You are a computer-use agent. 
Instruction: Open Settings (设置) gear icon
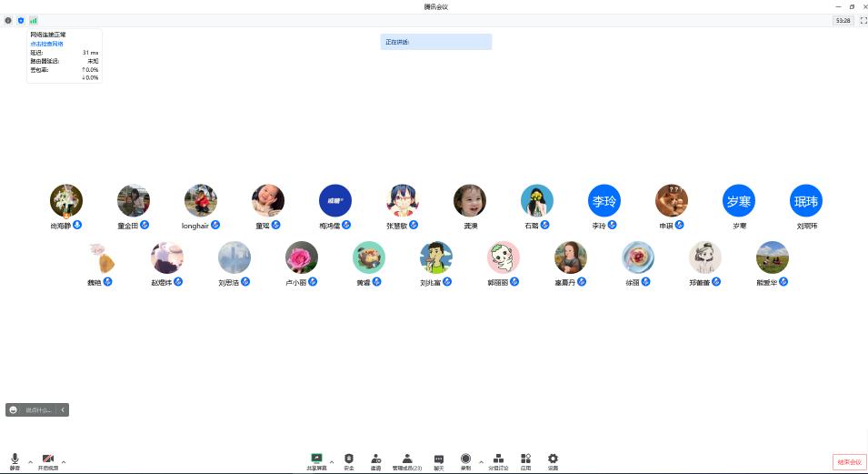(553, 461)
